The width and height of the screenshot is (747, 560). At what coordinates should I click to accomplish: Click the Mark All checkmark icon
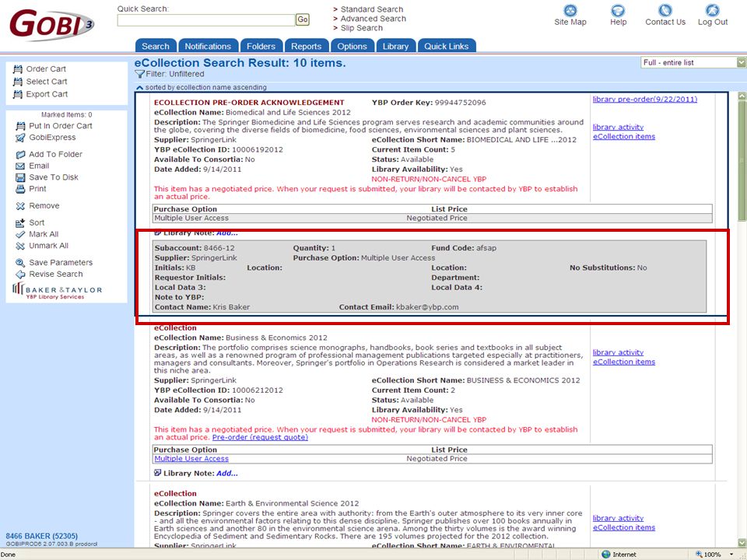(20, 234)
